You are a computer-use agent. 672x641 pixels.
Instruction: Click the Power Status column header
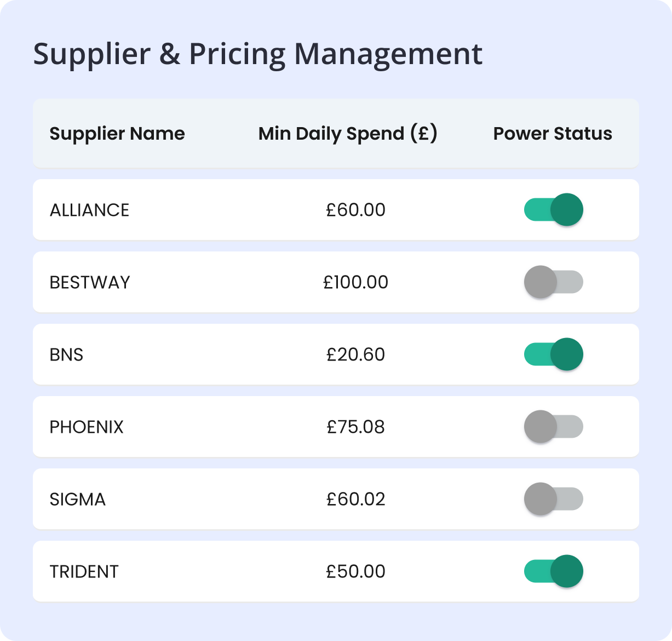(x=553, y=133)
